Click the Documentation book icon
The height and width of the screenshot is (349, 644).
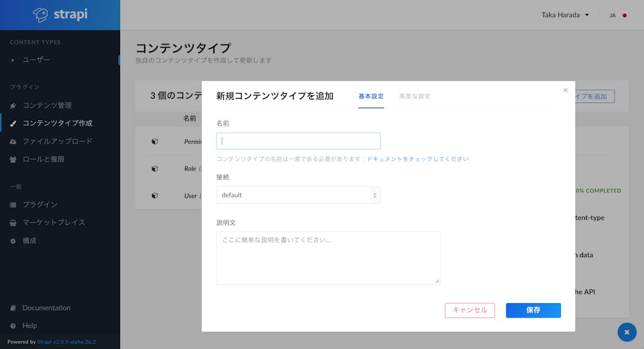[x=13, y=308]
